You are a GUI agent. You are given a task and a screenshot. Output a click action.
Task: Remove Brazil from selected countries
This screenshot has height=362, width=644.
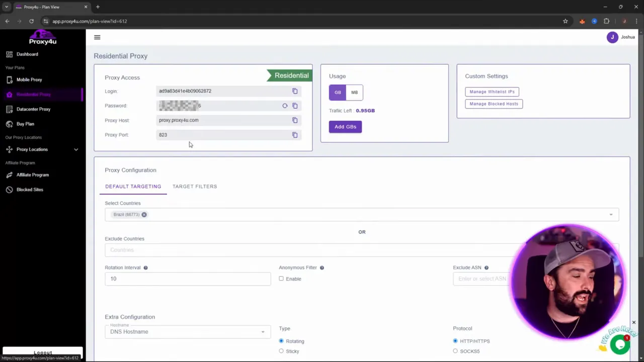(x=144, y=214)
